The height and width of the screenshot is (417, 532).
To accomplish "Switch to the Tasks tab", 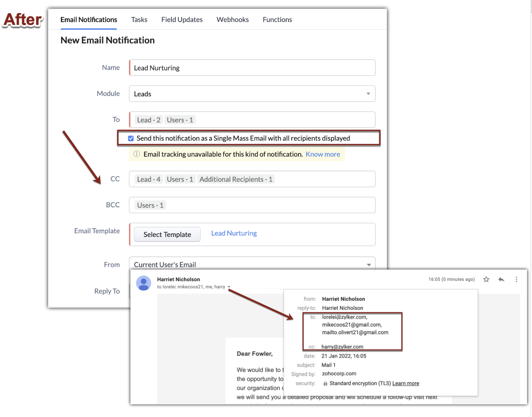I will point(139,20).
